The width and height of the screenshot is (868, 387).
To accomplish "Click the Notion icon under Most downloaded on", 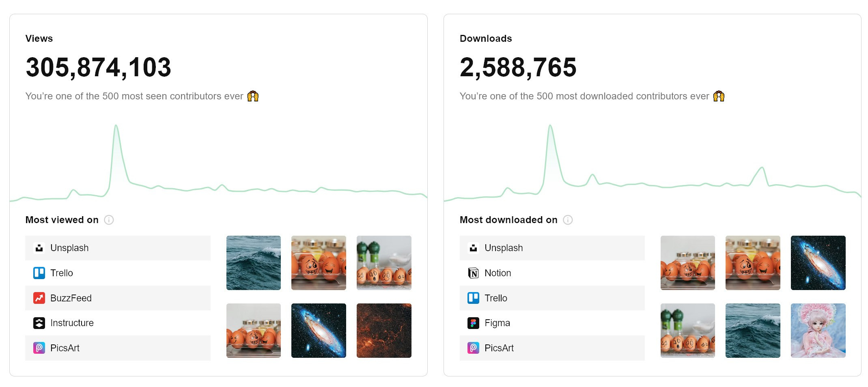I will pyautogui.click(x=473, y=273).
